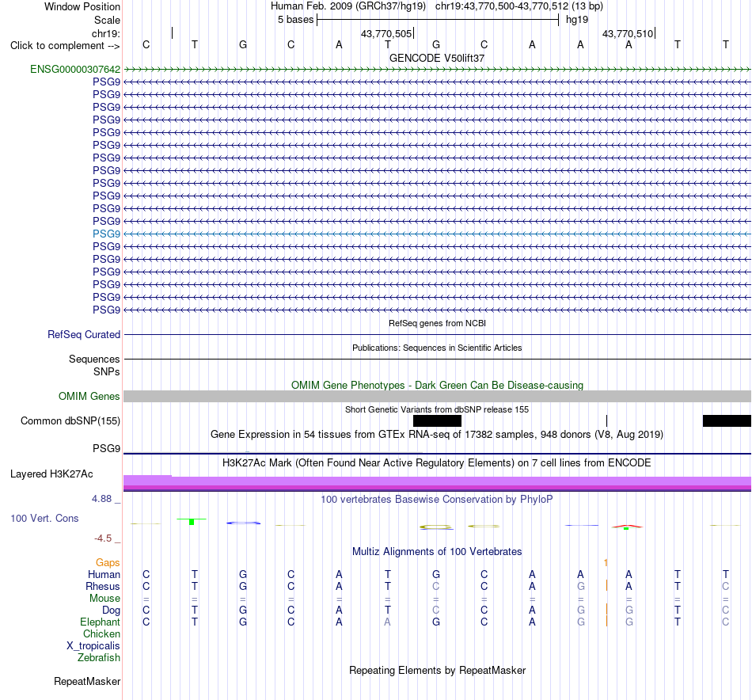Click the 43,770,505 ruler coordinate
Viewport: 752px width, 700px height.
click(386, 33)
